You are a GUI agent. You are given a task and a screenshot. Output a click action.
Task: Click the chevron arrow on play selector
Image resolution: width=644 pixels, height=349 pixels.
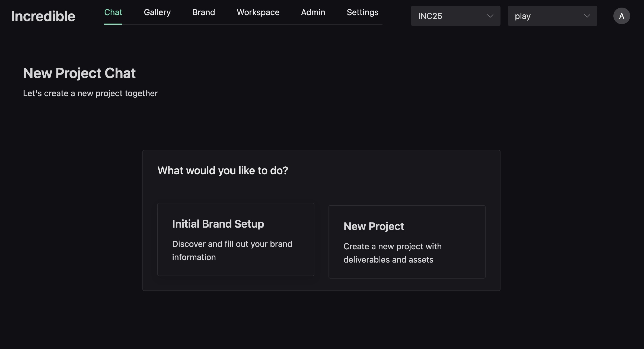(x=587, y=16)
